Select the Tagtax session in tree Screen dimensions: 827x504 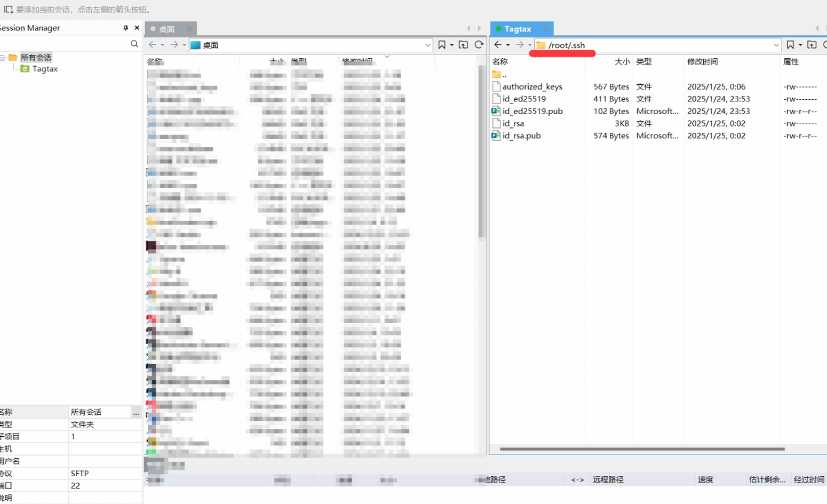[x=45, y=69]
